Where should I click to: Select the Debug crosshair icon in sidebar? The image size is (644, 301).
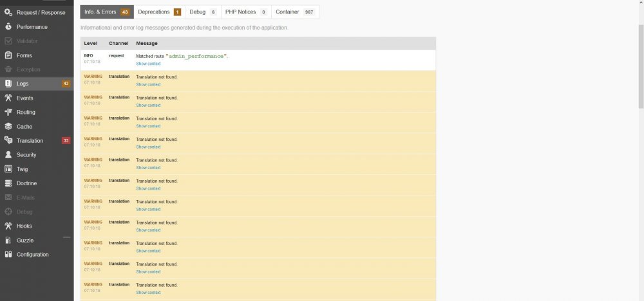(8, 212)
